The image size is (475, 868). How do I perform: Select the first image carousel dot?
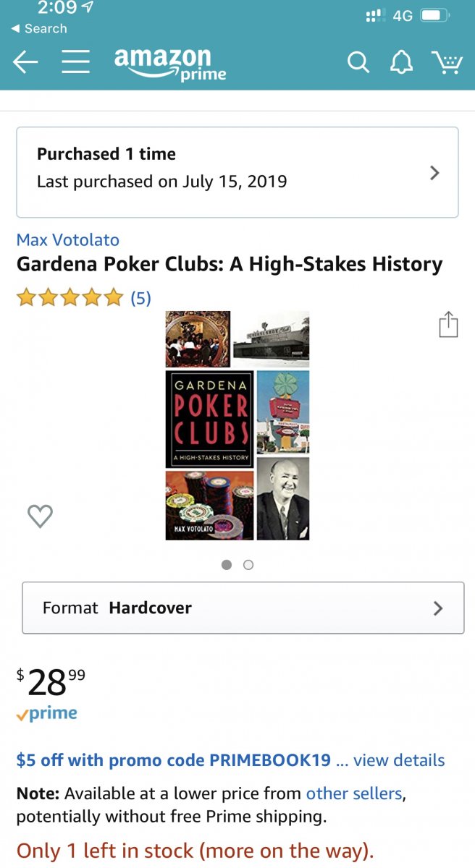tap(227, 565)
